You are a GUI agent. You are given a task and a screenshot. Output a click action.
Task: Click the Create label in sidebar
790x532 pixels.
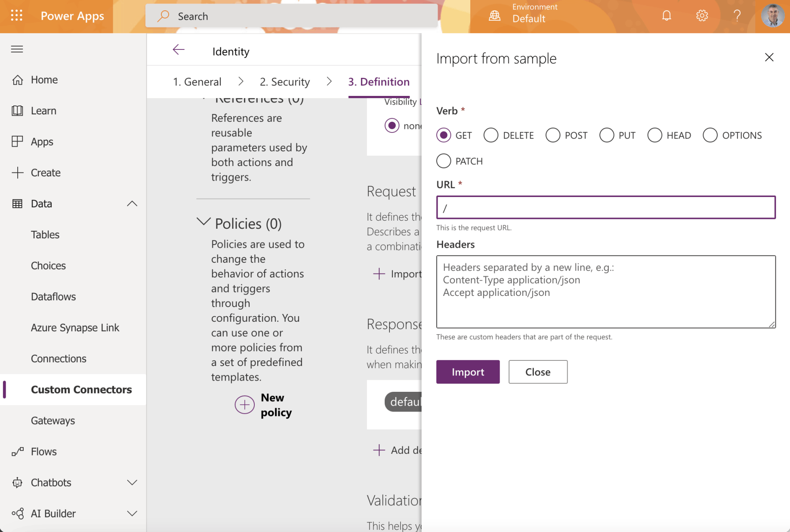pos(46,173)
